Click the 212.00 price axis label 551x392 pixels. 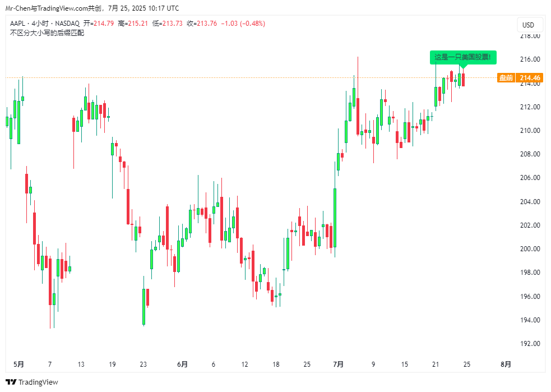[x=530, y=107]
